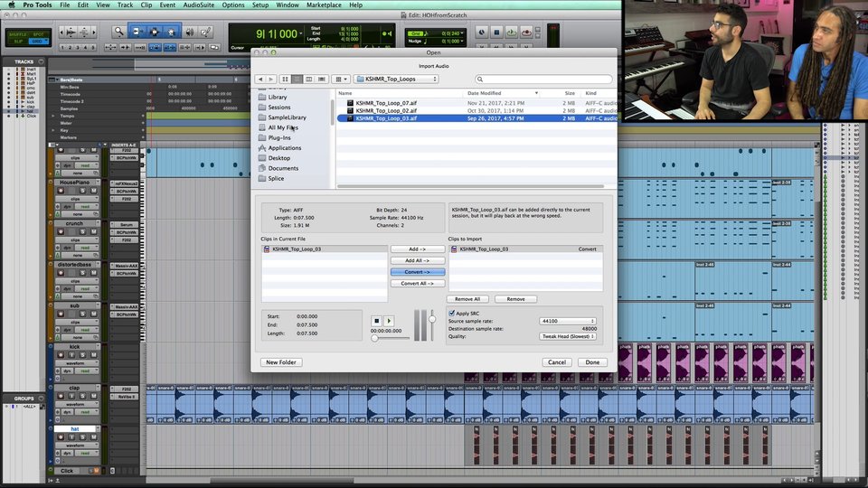Switch file browser to list view
The width and height of the screenshot is (868, 488).
tap(297, 80)
